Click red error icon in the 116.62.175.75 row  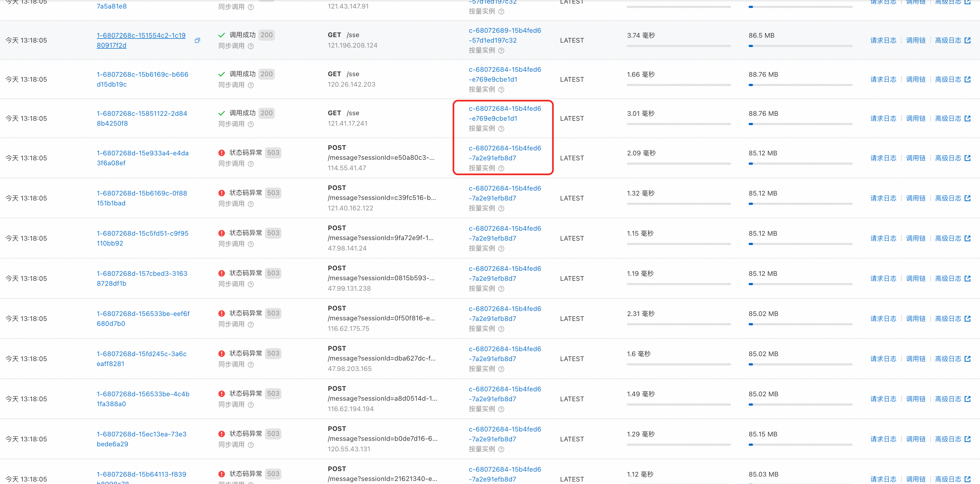(222, 313)
